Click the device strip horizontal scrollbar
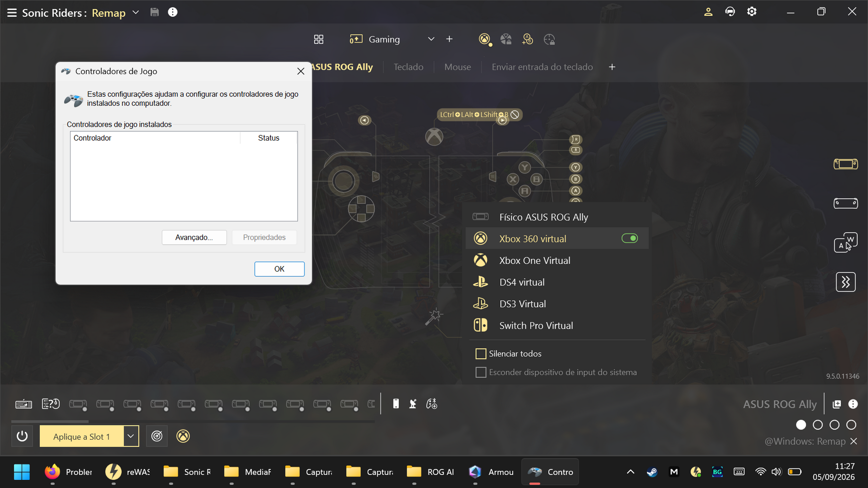Screen dimensions: 868x488 50,421
